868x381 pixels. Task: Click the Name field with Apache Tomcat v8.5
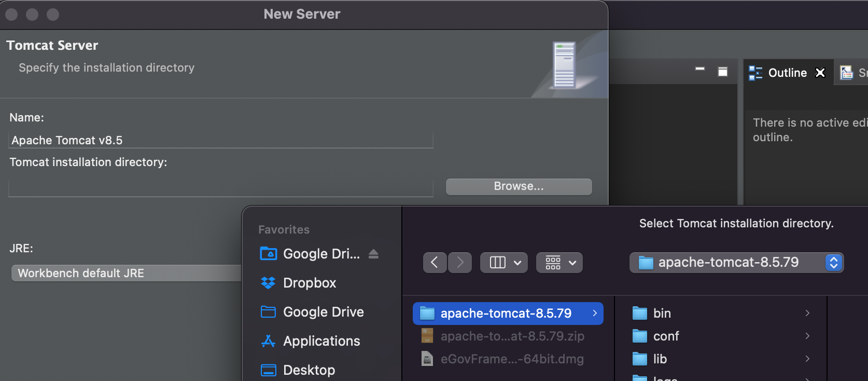[x=221, y=140]
